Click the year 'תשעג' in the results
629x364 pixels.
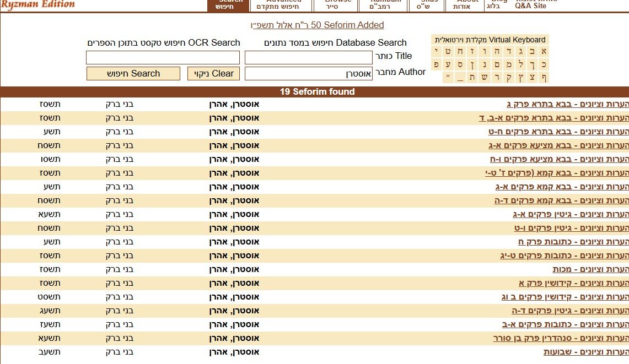pyautogui.click(x=50, y=311)
